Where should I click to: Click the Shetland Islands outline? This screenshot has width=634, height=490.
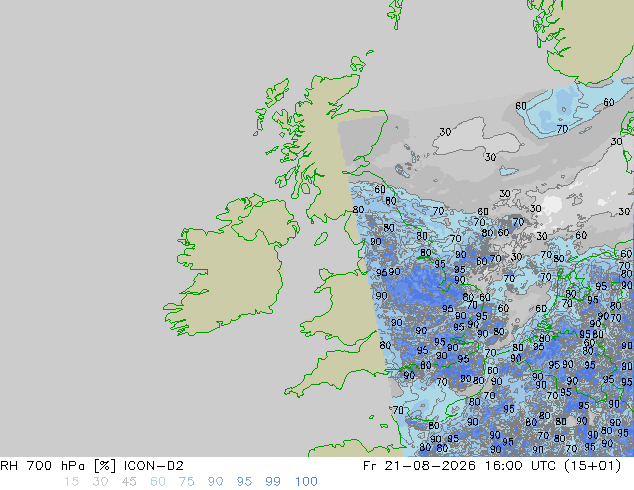[396, 13]
